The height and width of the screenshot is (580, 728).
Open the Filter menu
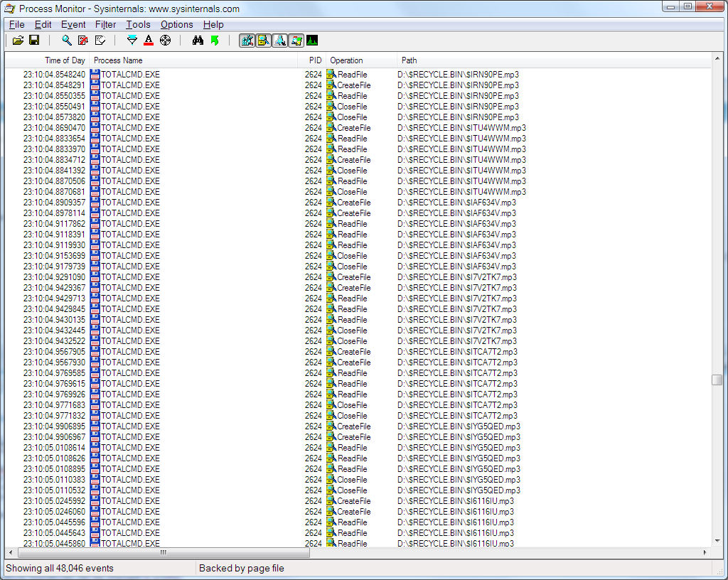105,25
